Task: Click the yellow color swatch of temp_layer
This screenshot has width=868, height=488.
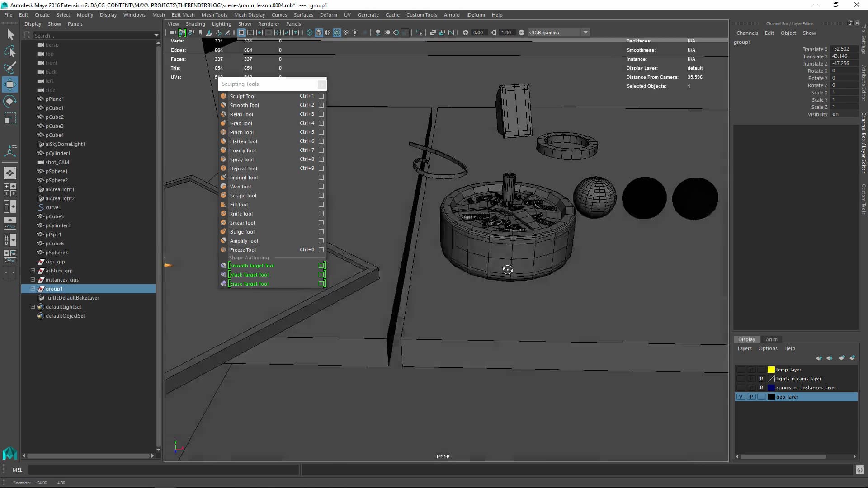Action: tap(771, 370)
